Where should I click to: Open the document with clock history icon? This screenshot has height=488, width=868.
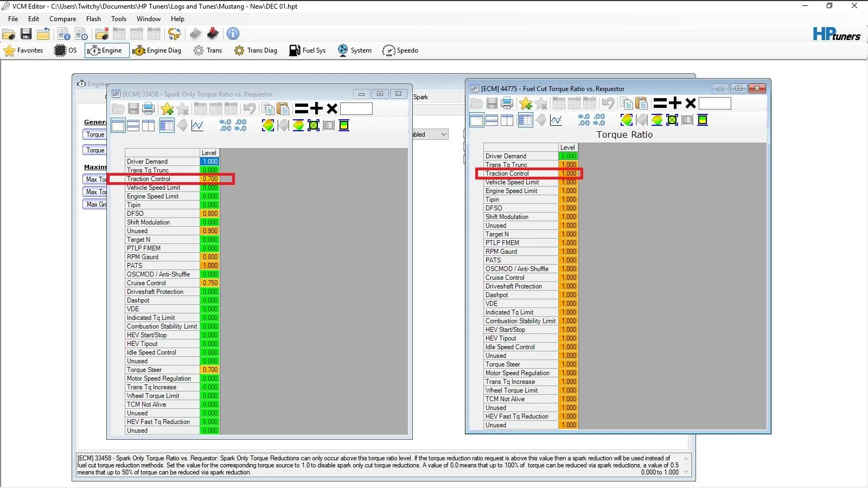81,34
